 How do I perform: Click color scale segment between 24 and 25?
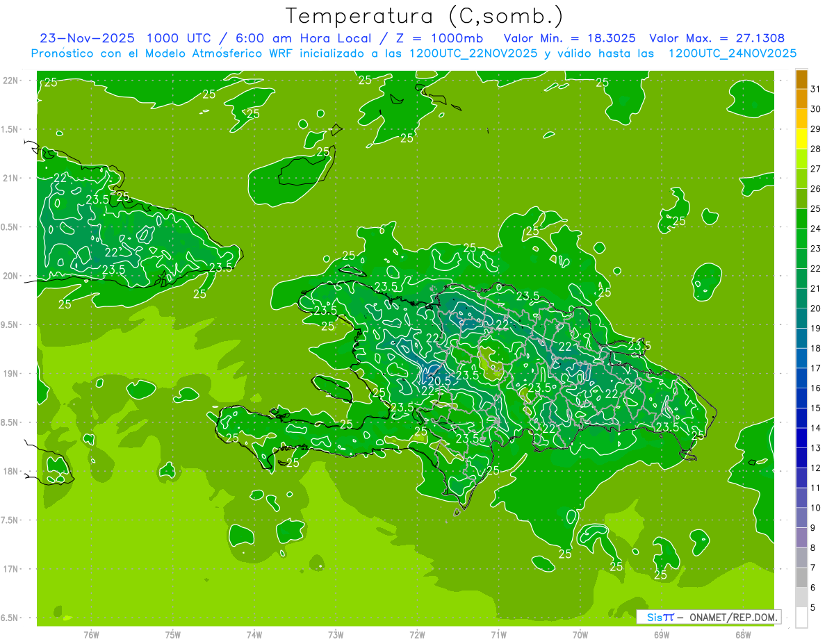click(x=801, y=219)
